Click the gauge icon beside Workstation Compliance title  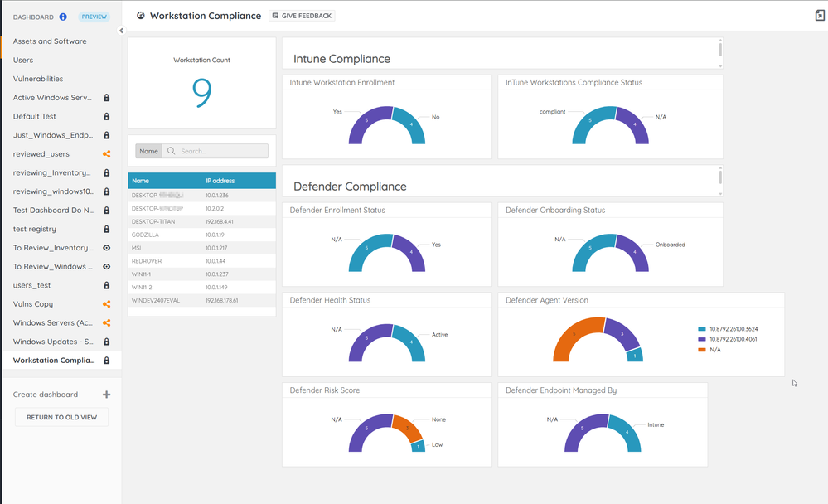(x=141, y=16)
